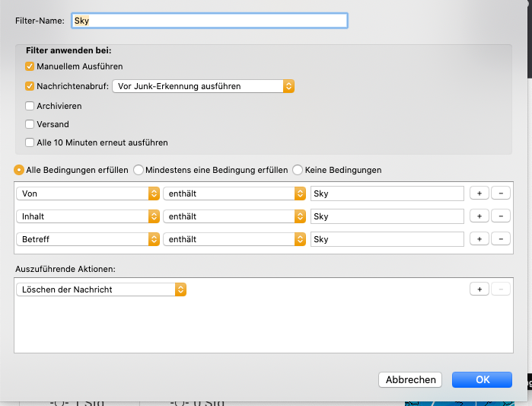Add a condition after the Betreff row
Viewport: 532px width, 406px height.
(x=479, y=239)
